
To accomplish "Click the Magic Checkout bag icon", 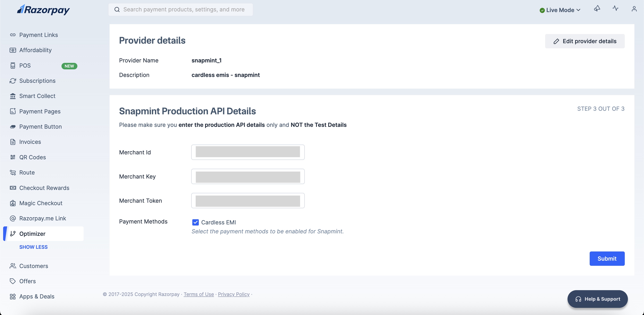I will 13,203.
